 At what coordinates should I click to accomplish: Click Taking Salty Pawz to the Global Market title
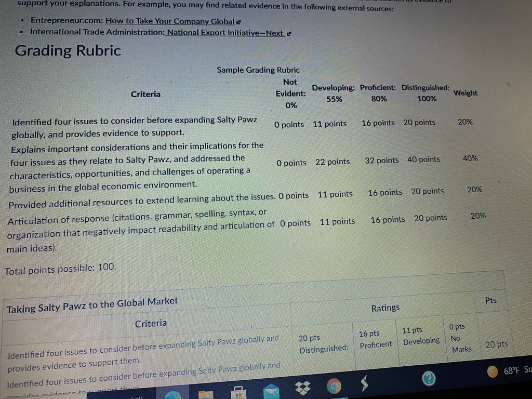tap(92, 305)
